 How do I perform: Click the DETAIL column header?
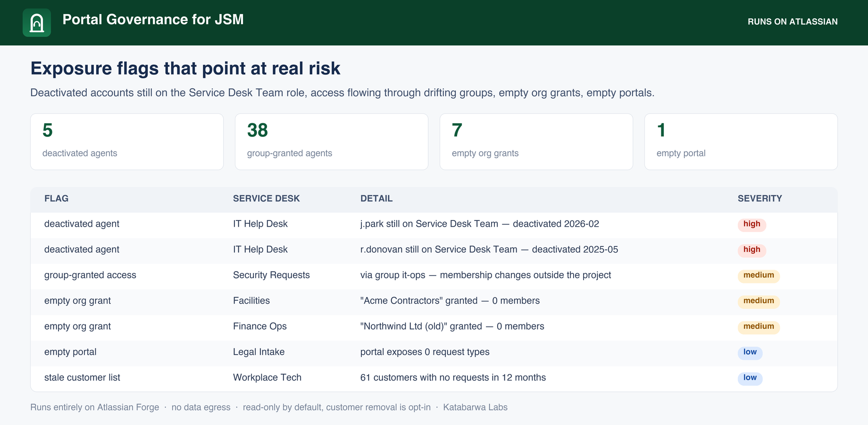point(376,199)
